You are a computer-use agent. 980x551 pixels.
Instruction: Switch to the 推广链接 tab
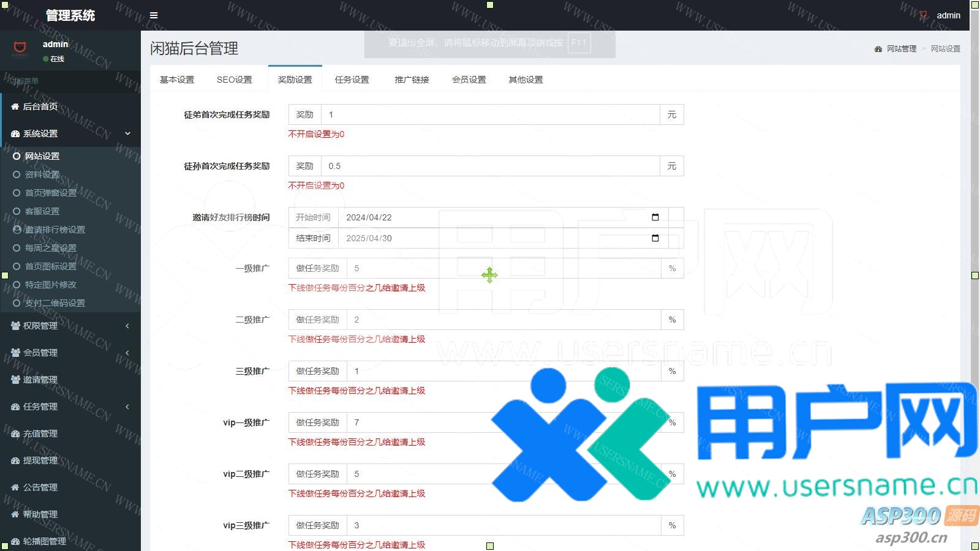412,80
